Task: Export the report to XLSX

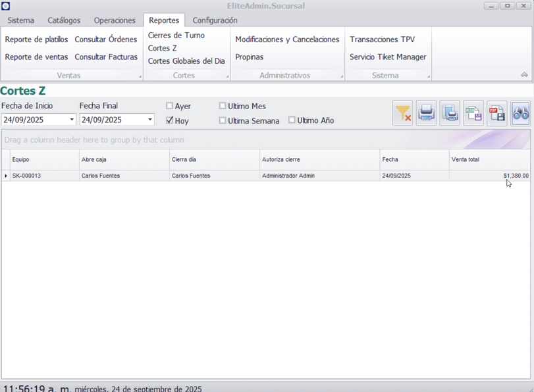Action: [x=473, y=114]
